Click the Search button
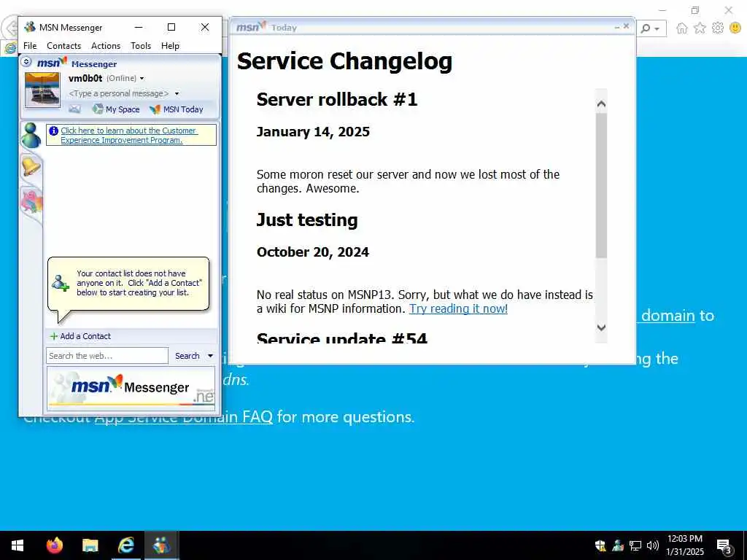This screenshot has width=747, height=560. pyautogui.click(x=187, y=356)
